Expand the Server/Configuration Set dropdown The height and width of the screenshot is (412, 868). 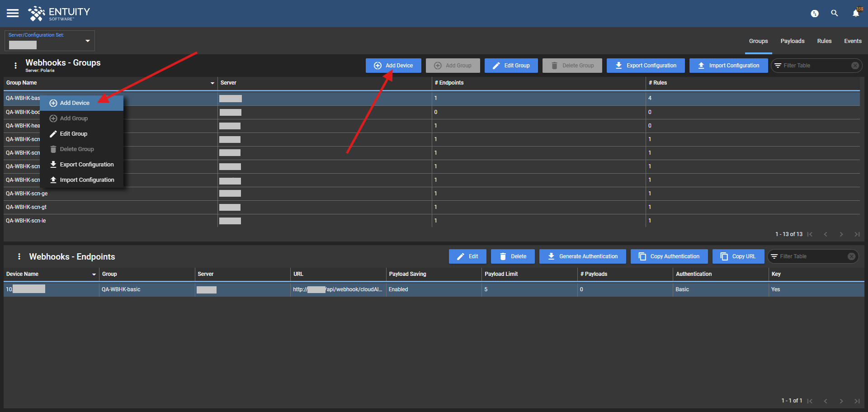pyautogui.click(x=88, y=41)
